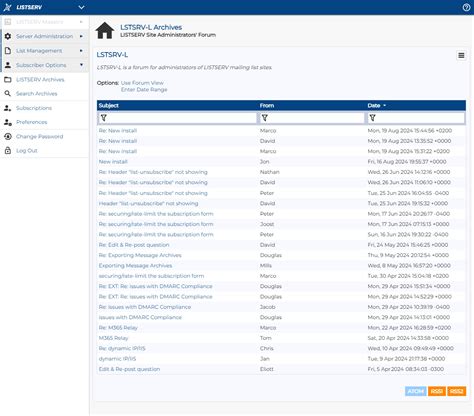
Task: Click the LISTSERV logo icon
Action: pos(7,7)
